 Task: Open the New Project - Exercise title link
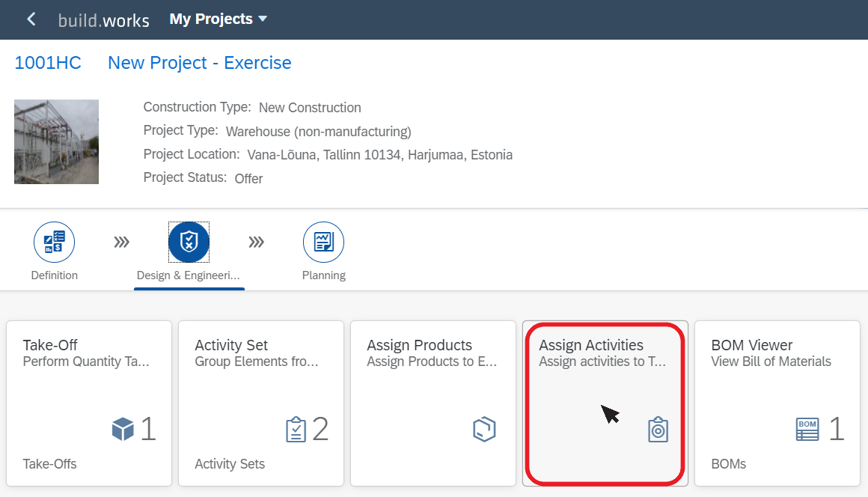[199, 63]
